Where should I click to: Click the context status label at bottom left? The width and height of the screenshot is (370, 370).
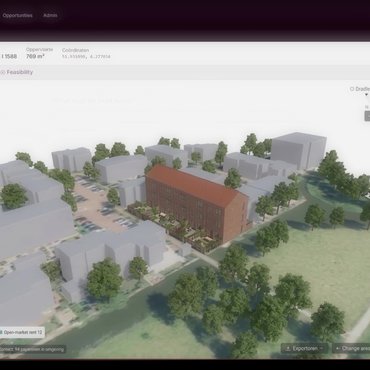point(33,349)
